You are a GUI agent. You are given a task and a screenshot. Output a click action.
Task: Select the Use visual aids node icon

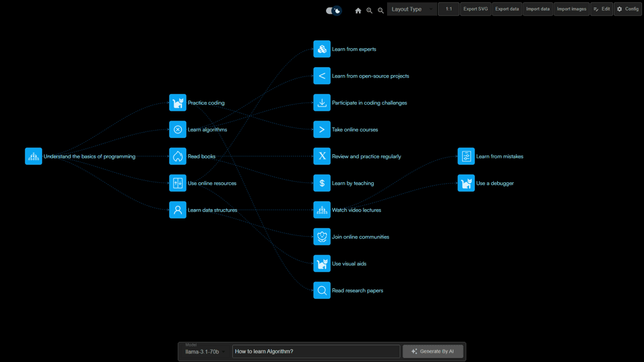[x=321, y=263]
